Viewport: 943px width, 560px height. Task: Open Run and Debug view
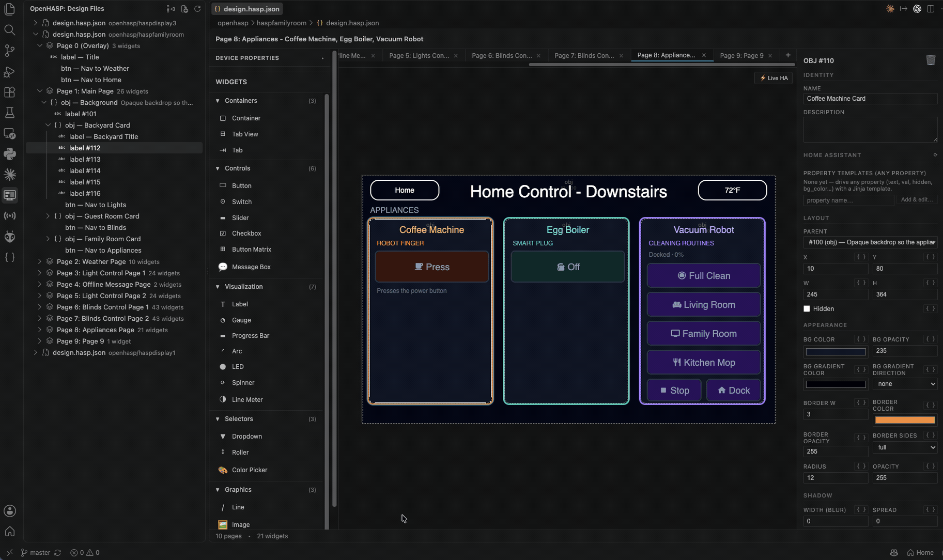coord(10,71)
